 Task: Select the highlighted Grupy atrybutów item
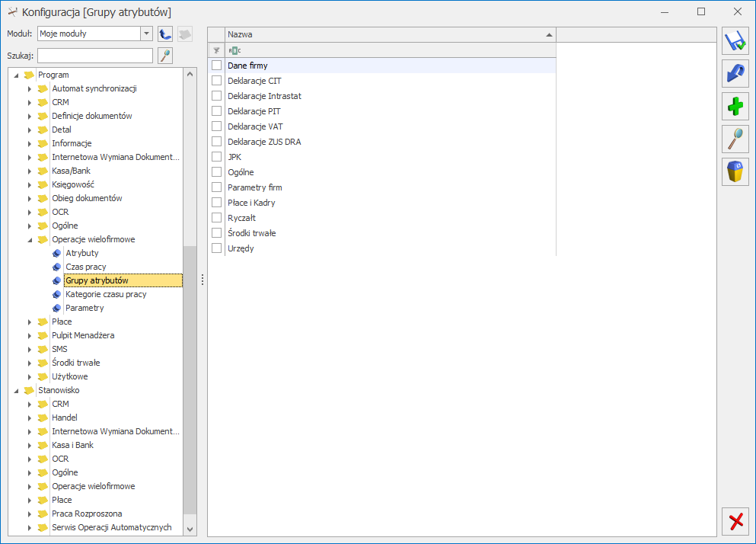pos(123,280)
